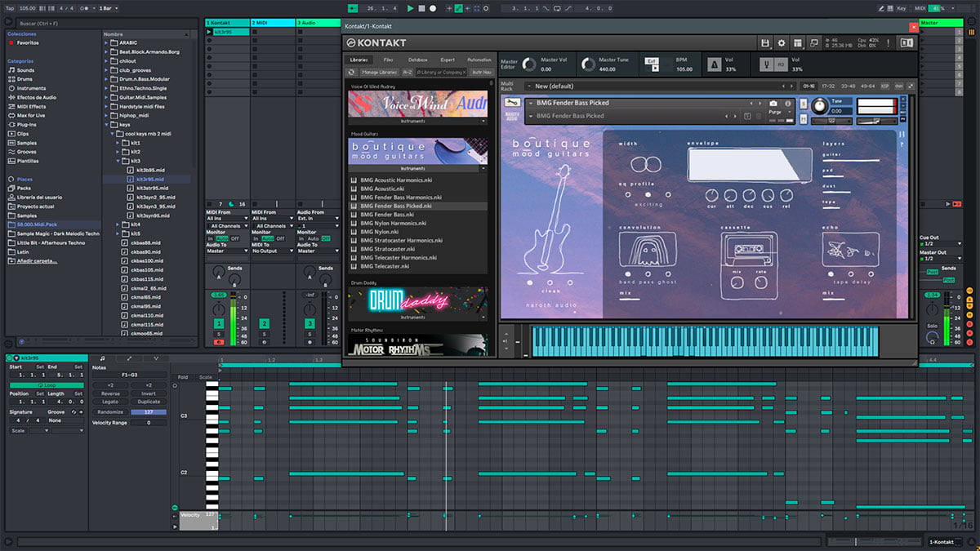Launch clip kit3r95 play triangle

[x=209, y=32]
